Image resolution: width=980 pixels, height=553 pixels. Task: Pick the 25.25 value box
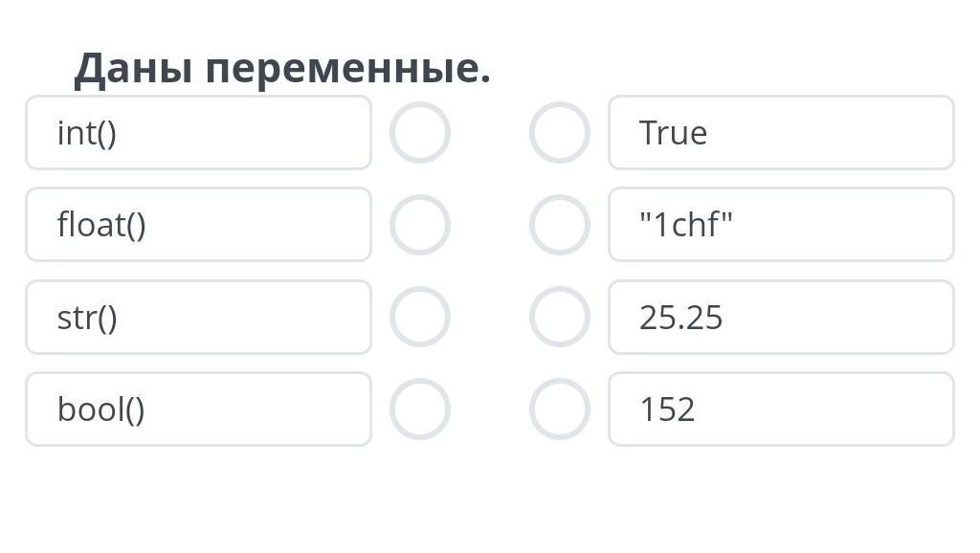[781, 317]
